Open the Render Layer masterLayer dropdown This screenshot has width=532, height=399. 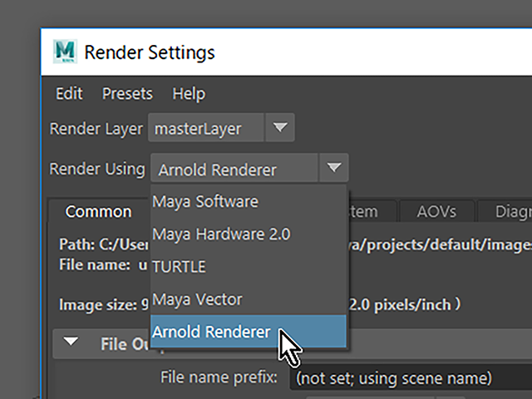[x=221, y=128]
